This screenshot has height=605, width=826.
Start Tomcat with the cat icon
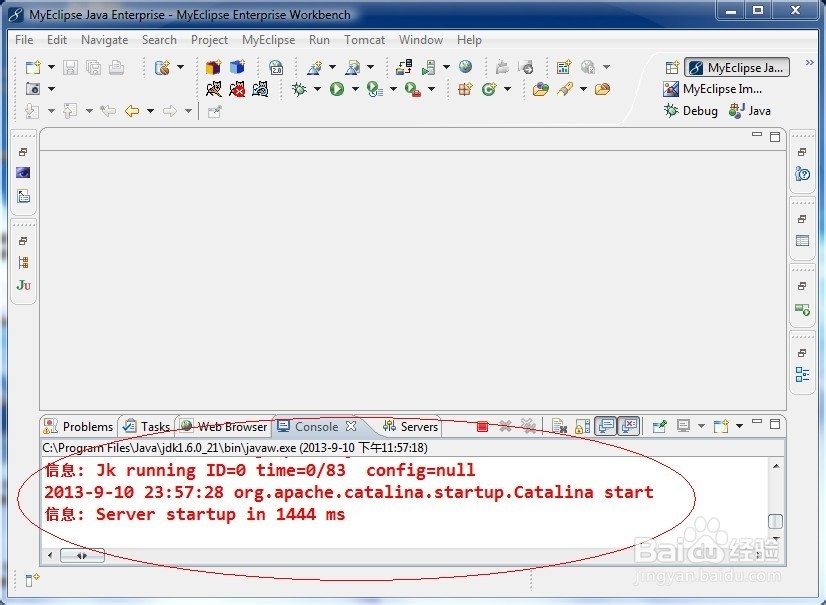213,89
